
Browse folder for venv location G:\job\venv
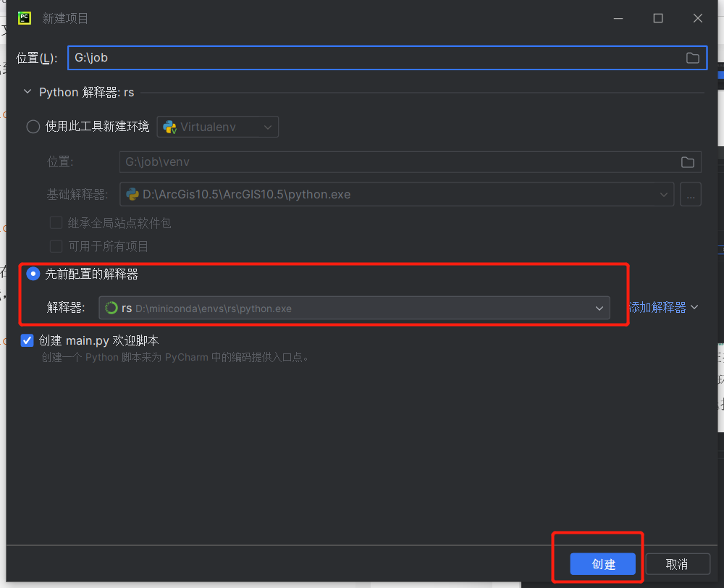tap(687, 161)
